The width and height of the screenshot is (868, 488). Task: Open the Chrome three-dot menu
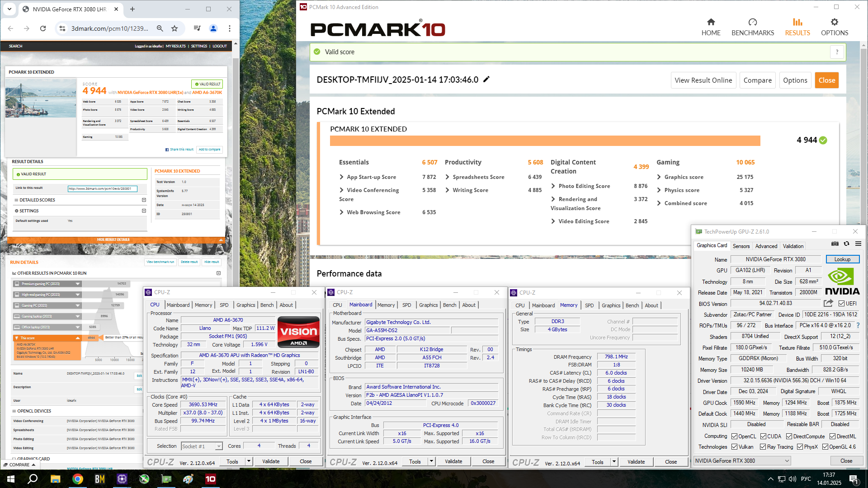tap(230, 28)
